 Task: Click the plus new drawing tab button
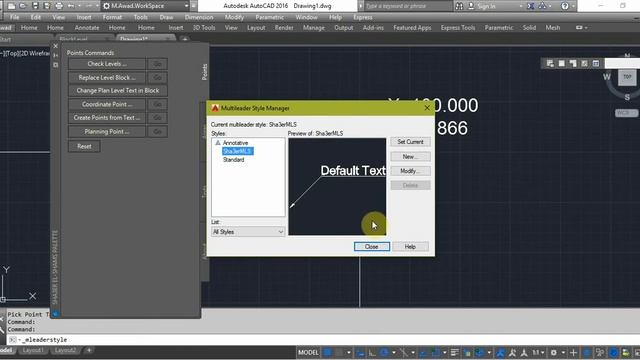[185, 40]
